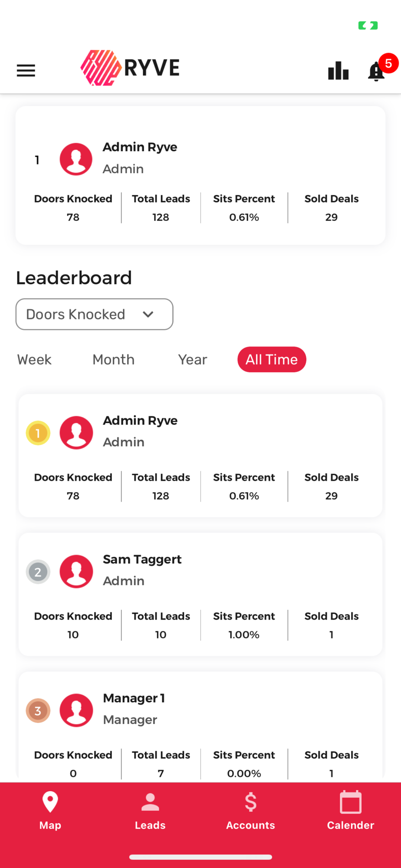Tap the Ryve logo
This screenshot has width=401, height=868.
(x=130, y=68)
